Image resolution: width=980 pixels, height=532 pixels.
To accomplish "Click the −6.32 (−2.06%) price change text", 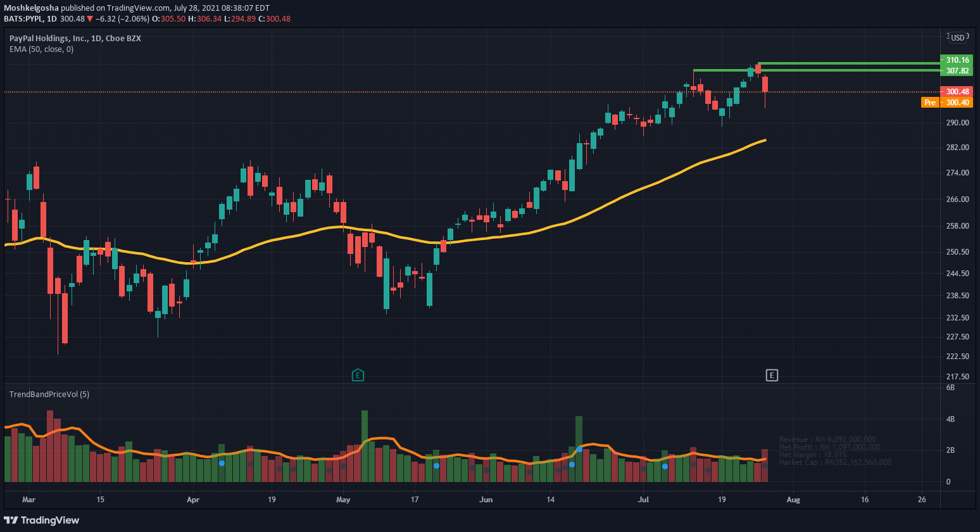I will (x=122, y=19).
